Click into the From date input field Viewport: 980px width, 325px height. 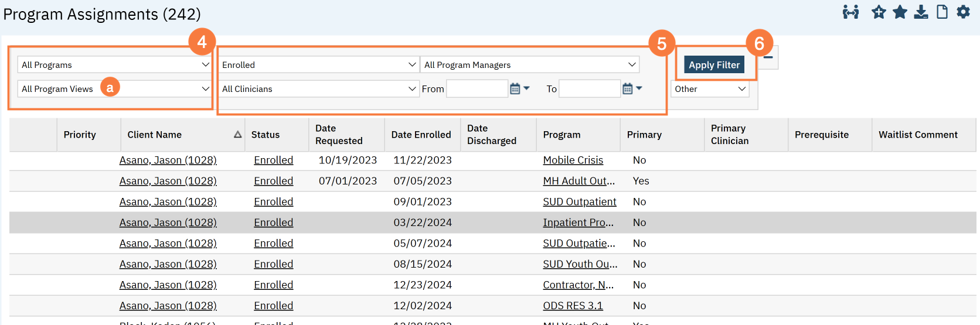(477, 89)
